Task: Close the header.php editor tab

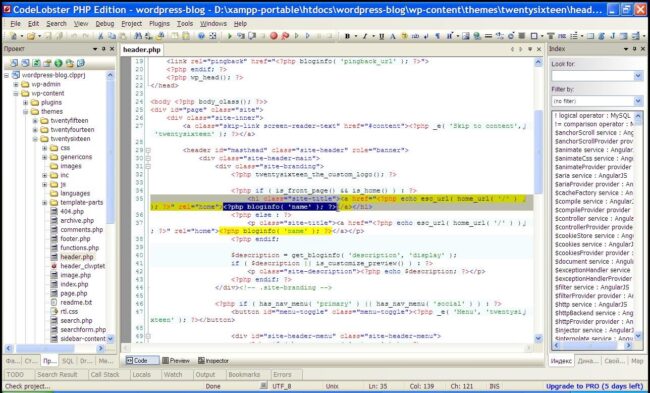Action: (x=538, y=49)
